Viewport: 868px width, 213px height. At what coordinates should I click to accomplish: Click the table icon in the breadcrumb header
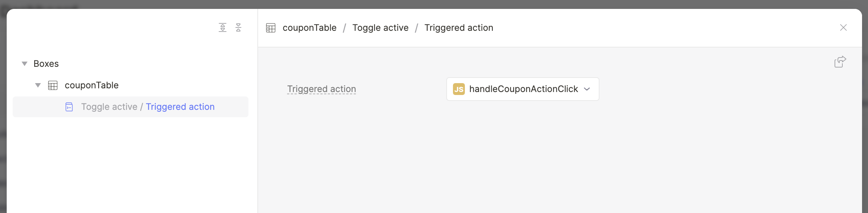(x=271, y=28)
